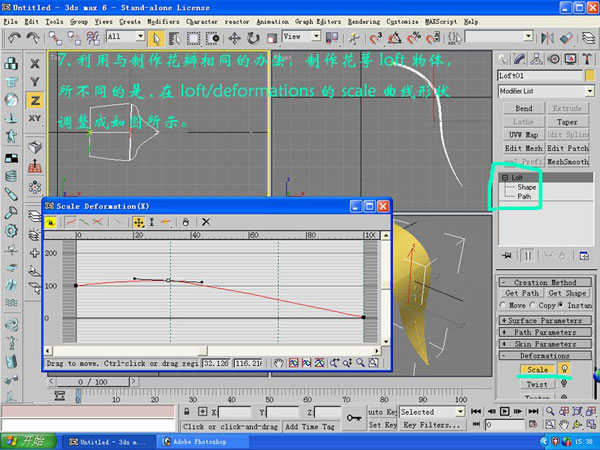Open reference coordinate View dropdown

(316, 37)
